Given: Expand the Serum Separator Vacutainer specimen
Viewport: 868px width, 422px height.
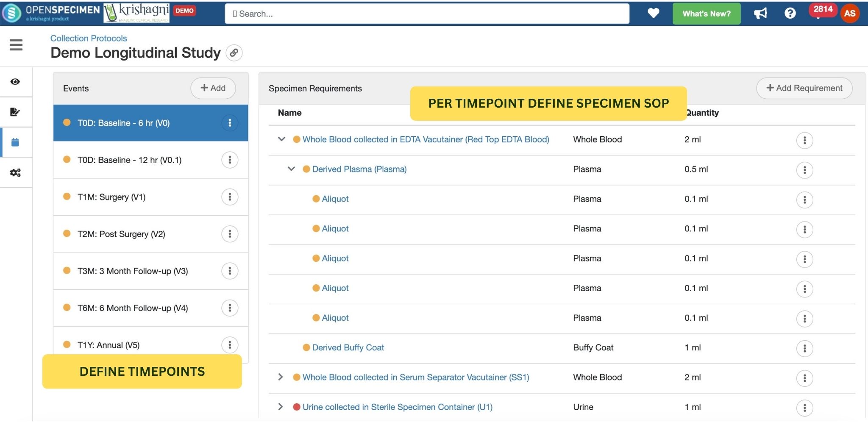Looking at the screenshot, I should (x=281, y=377).
